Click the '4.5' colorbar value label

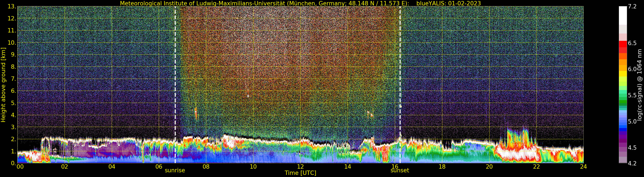[632, 148]
